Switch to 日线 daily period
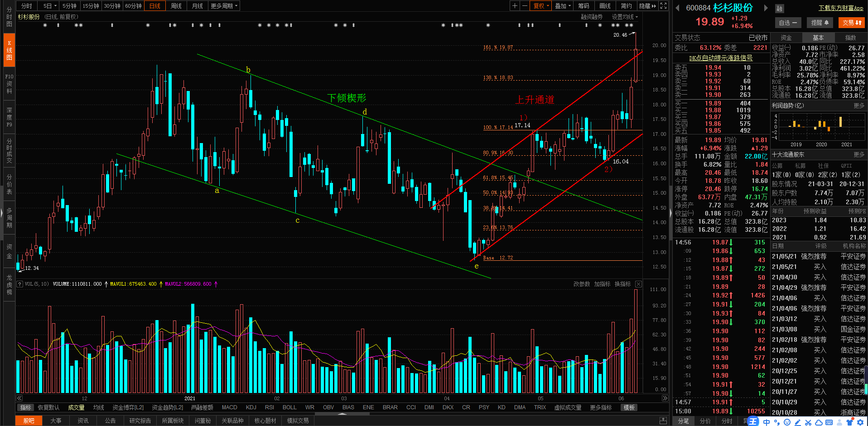Image resolution: width=868 pixels, height=426 pixels. point(155,6)
